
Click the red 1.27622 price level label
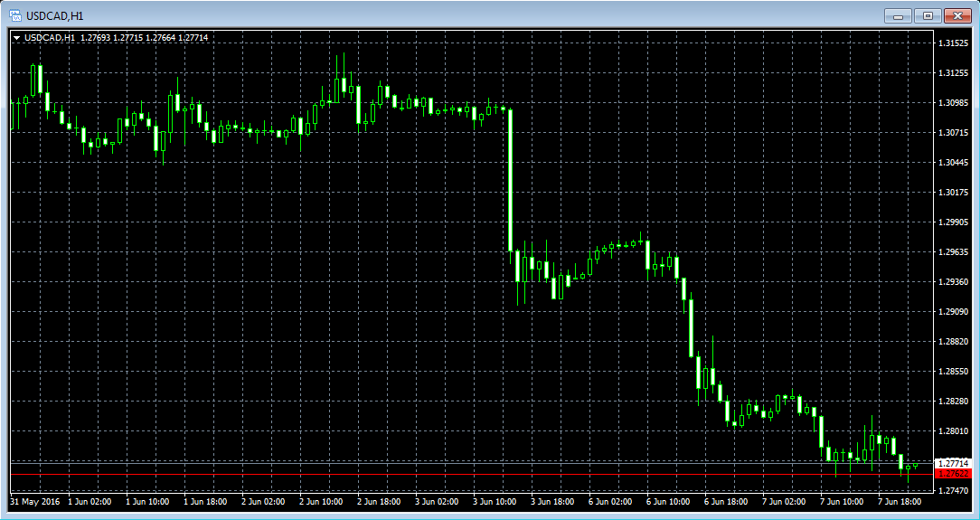(953, 474)
